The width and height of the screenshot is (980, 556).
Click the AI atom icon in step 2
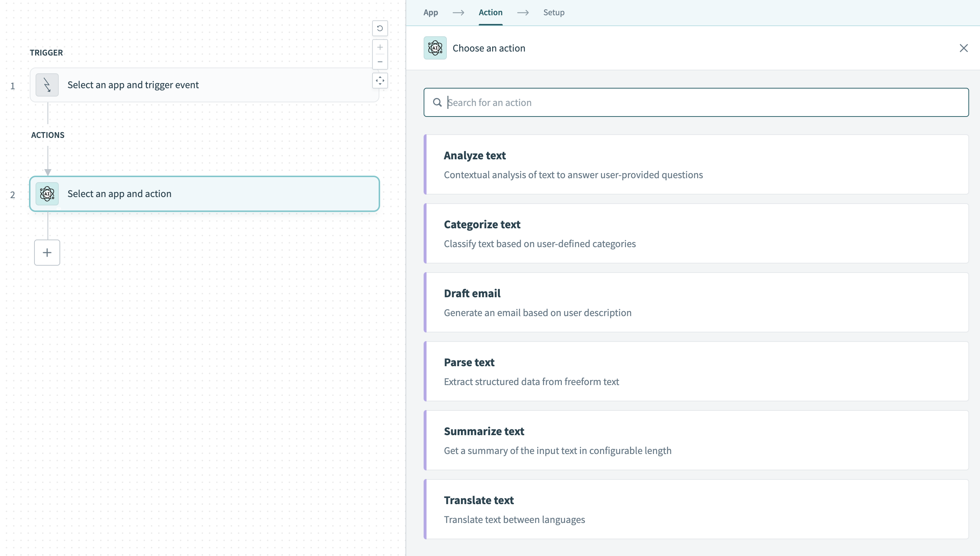tap(47, 194)
